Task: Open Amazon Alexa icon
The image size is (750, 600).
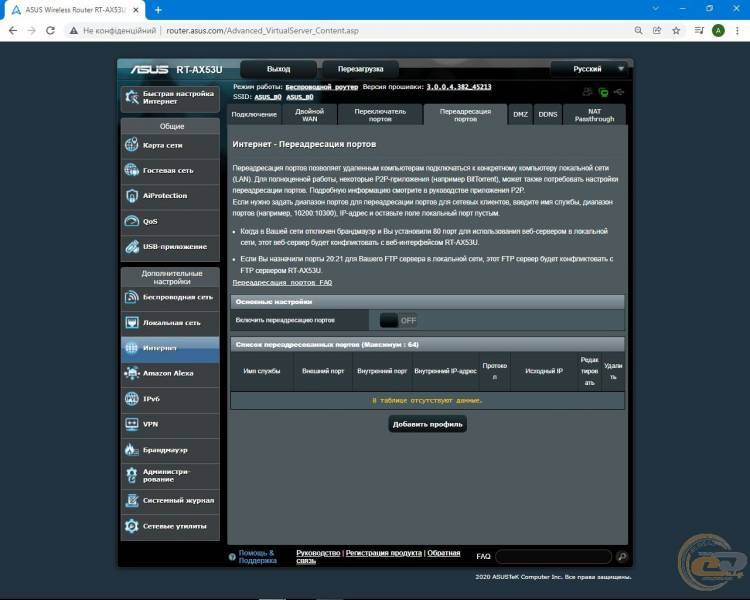Action: click(x=132, y=373)
